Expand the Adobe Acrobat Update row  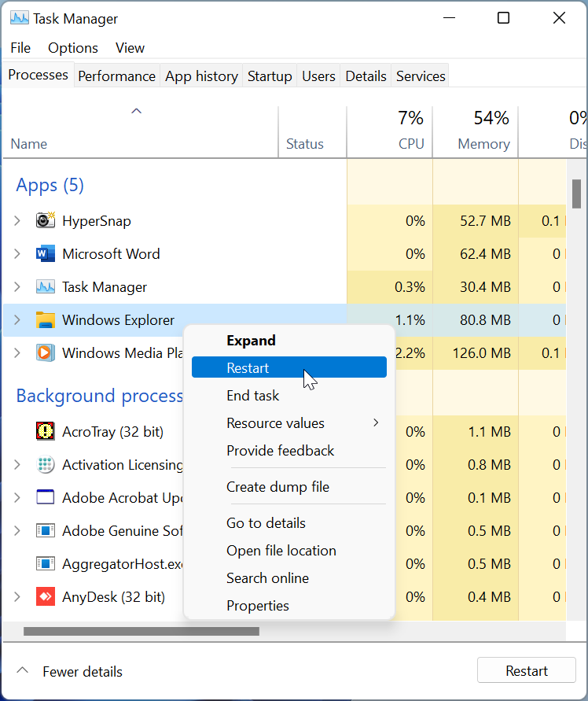[x=17, y=497]
